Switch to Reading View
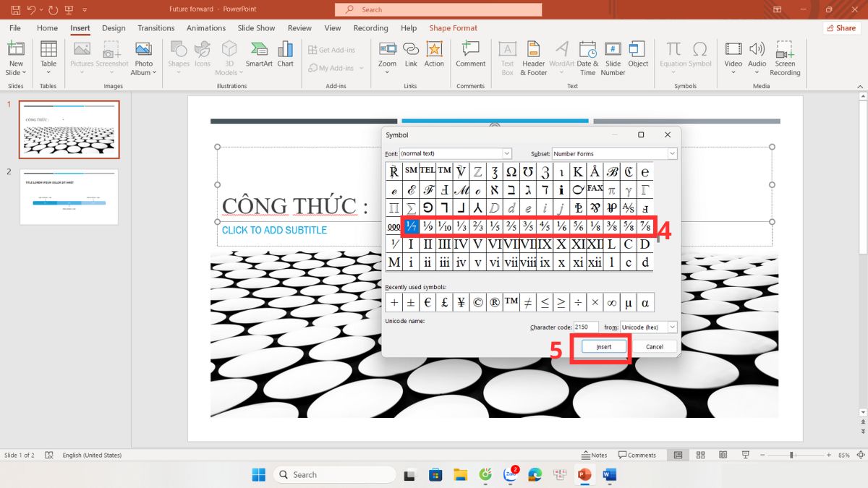 [x=723, y=455]
